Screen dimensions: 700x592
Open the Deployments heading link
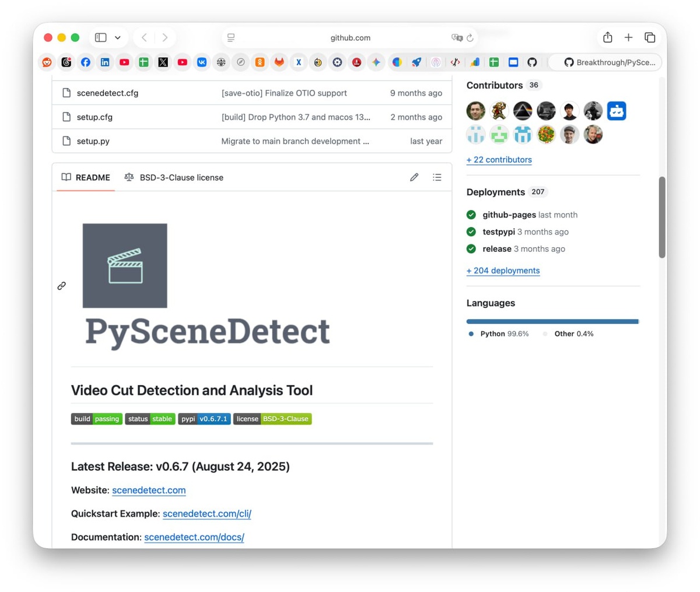coord(496,192)
